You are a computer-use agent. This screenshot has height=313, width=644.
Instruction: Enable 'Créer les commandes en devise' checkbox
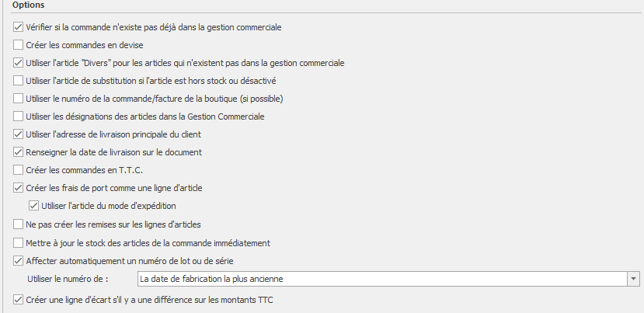click(19, 45)
